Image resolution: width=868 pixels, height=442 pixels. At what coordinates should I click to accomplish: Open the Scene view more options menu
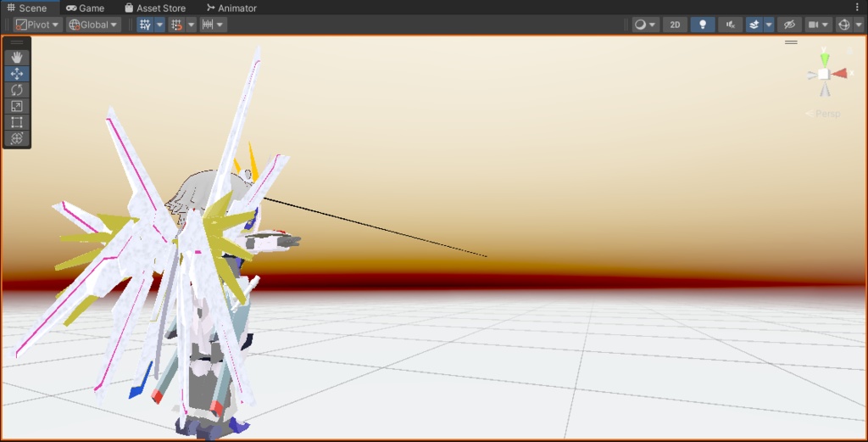(x=858, y=7)
